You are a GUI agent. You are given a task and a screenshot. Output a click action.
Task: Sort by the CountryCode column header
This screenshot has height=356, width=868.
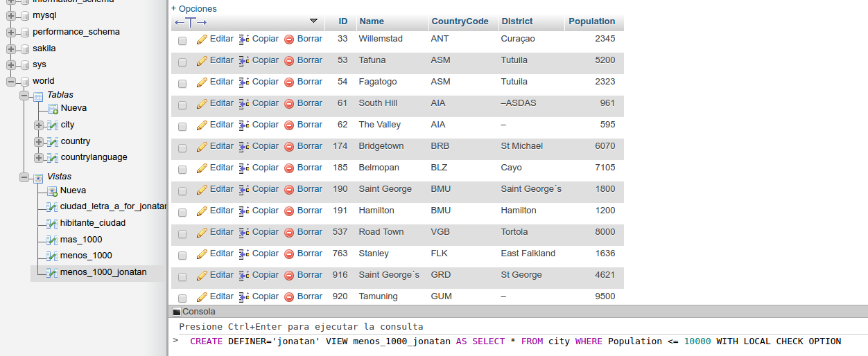point(460,21)
